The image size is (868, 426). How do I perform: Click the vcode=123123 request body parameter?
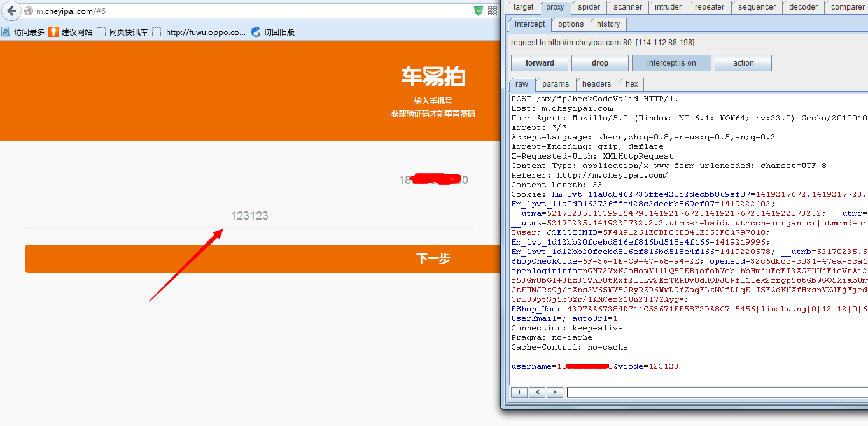[648, 366]
